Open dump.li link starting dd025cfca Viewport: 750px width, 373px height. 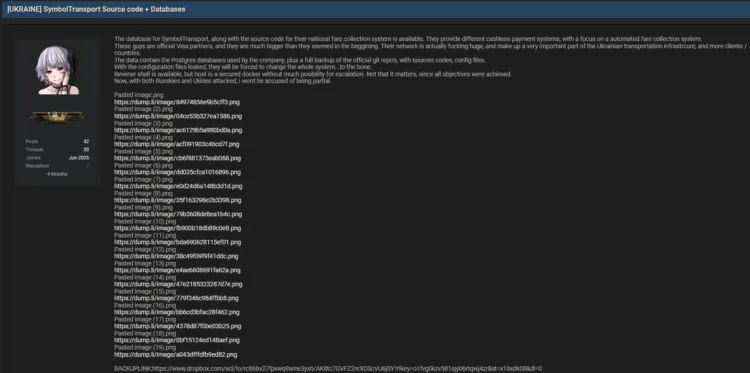(x=177, y=172)
